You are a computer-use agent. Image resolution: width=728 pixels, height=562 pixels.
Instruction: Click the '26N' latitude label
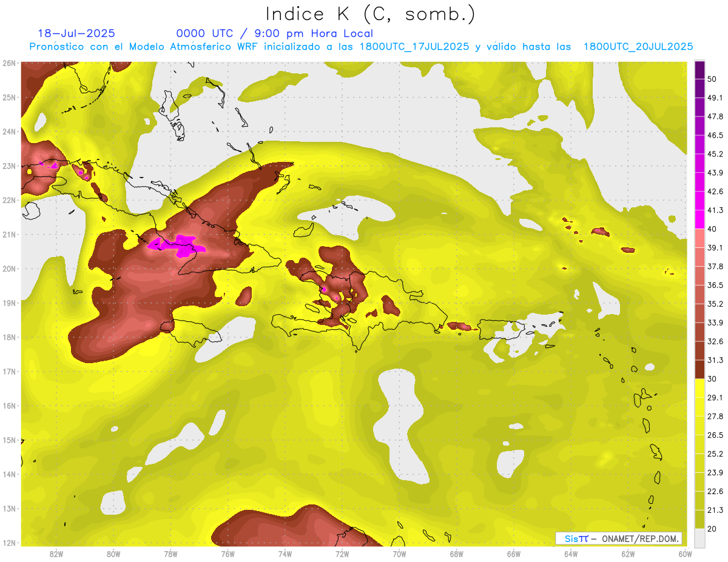click(x=9, y=63)
